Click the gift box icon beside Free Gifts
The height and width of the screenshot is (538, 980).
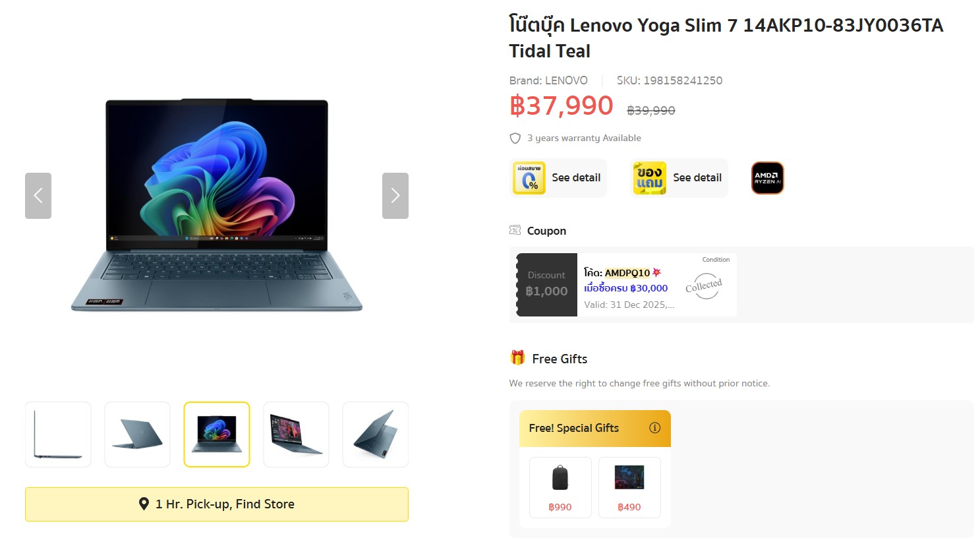tap(517, 358)
